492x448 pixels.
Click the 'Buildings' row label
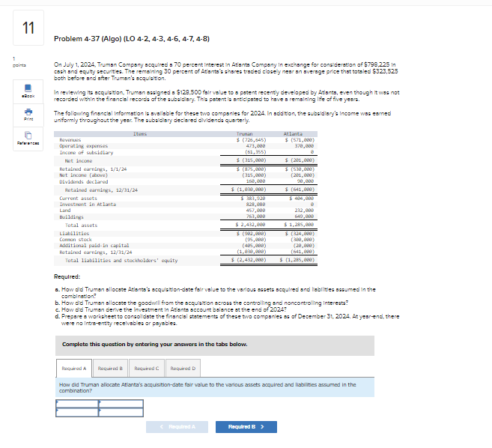point(71,217)
